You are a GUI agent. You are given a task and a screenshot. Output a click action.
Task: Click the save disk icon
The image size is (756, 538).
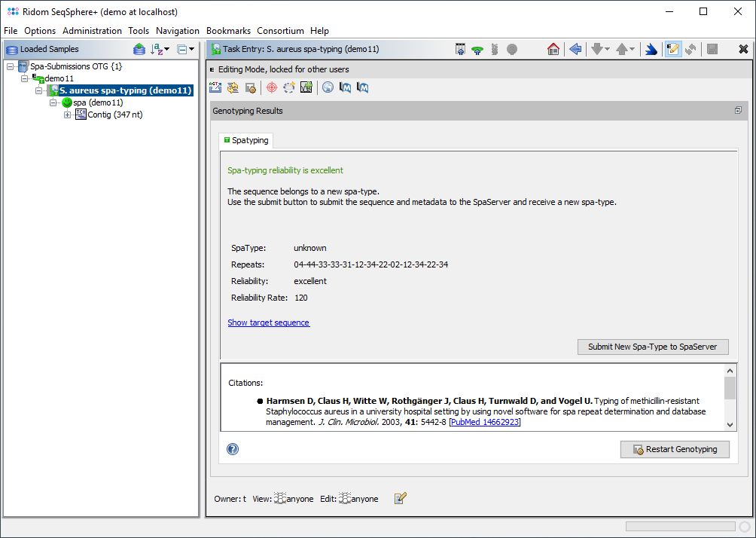click(712, 49)
